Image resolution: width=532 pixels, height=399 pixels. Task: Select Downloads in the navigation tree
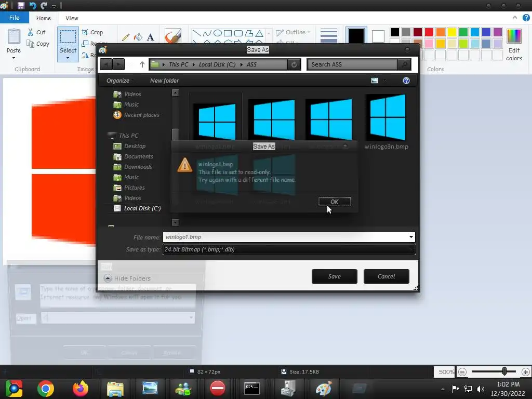tap(132, 167)
